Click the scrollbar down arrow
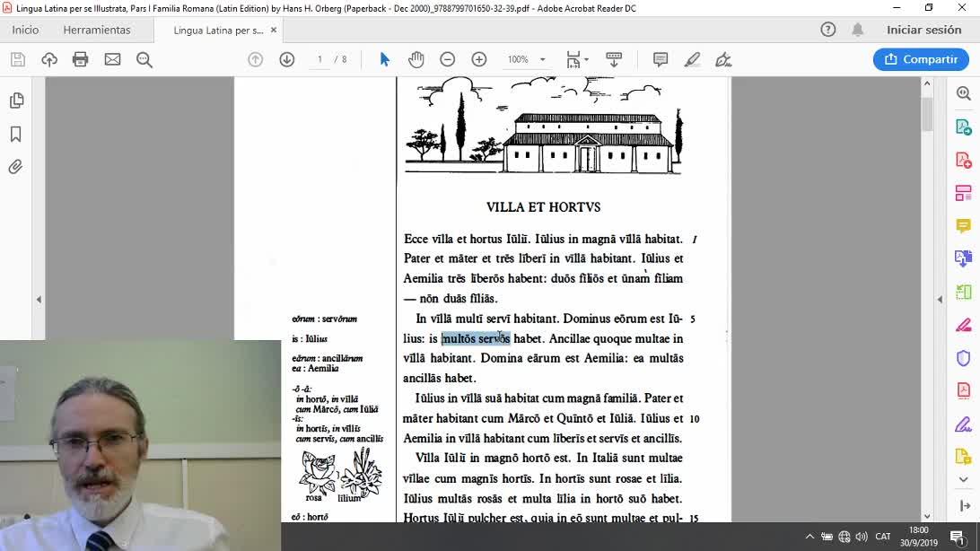This screenshot has height=551, width=980. point(928,516)
